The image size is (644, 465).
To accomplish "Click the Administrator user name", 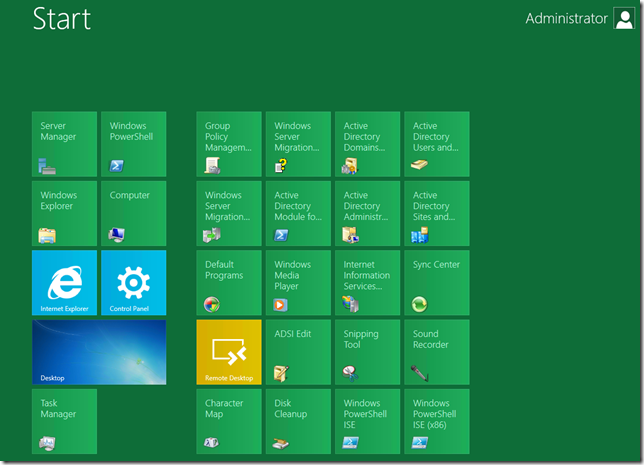I will pyautogui.click(x=566, y=18).
